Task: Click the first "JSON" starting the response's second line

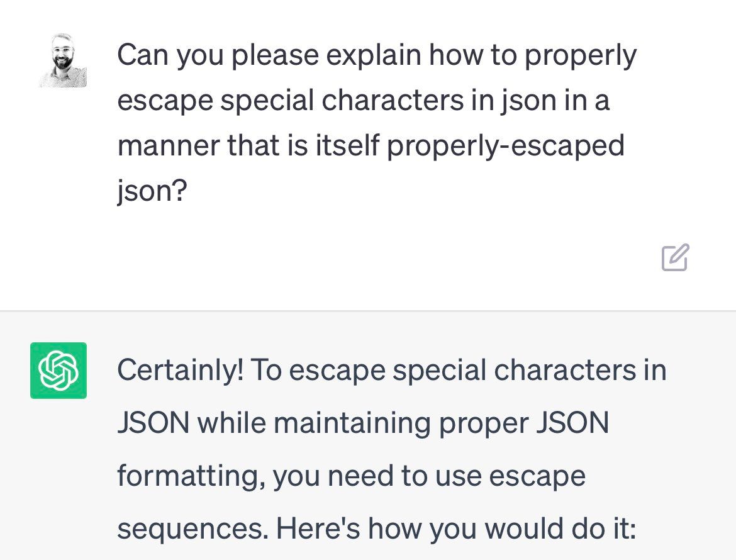Action: pos(153,423)
